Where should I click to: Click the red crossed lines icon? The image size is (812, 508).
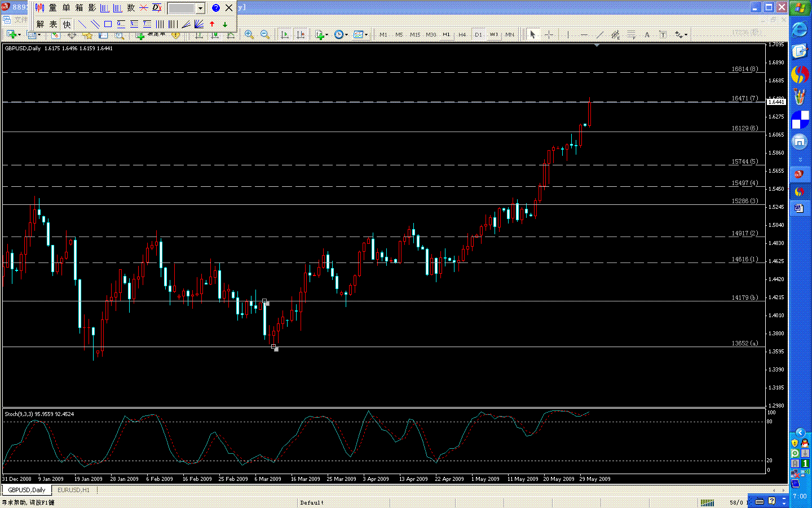144,8
